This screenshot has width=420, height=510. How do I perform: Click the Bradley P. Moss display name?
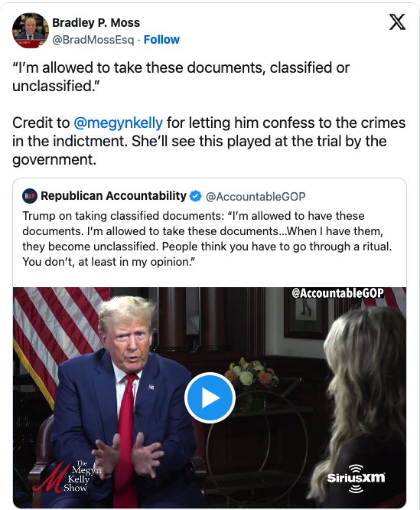pos(96,23)
